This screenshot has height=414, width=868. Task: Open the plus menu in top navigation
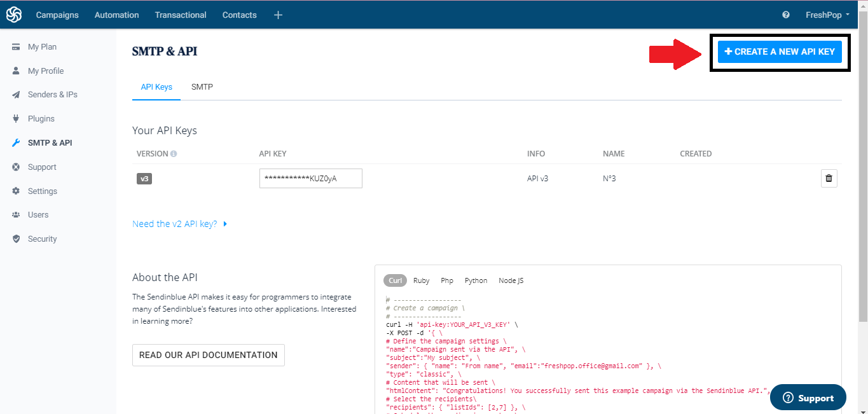[x=278, y=15]
